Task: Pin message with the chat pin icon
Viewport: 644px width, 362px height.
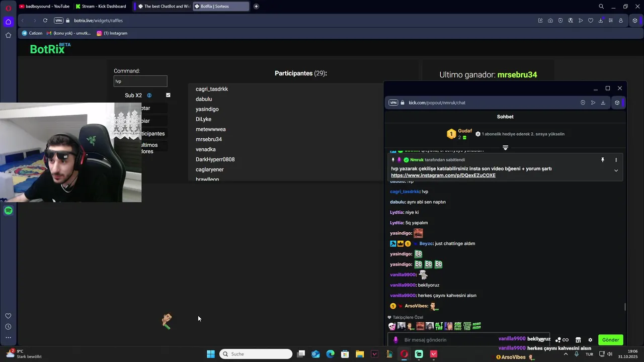Action: 602,160
